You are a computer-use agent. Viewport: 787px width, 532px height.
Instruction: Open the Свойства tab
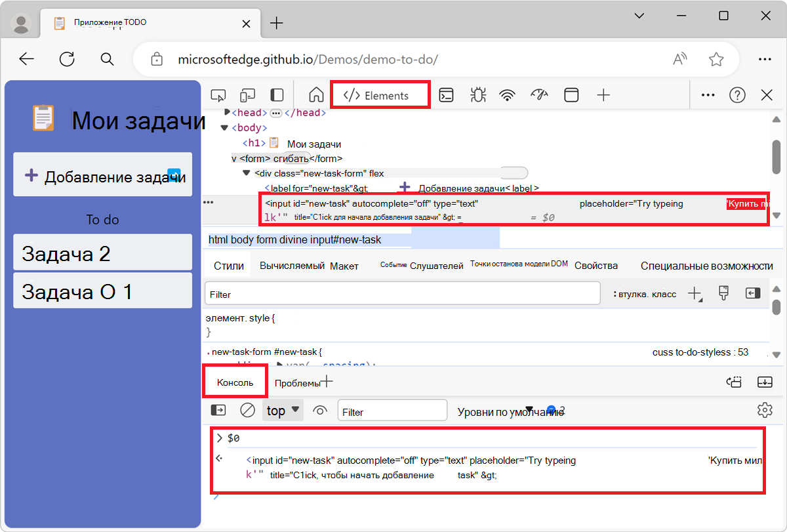596,266
